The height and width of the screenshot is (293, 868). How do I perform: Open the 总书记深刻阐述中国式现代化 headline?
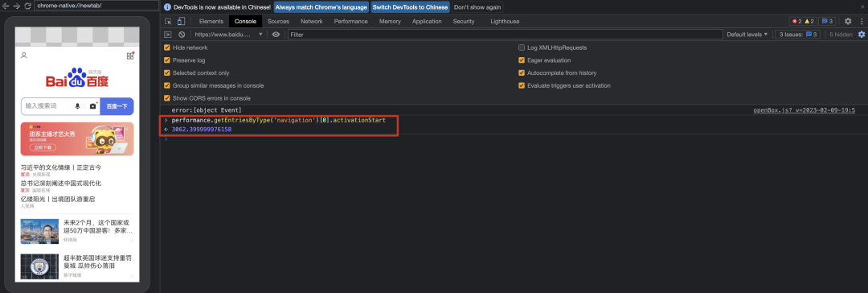(x=61, y=184)
